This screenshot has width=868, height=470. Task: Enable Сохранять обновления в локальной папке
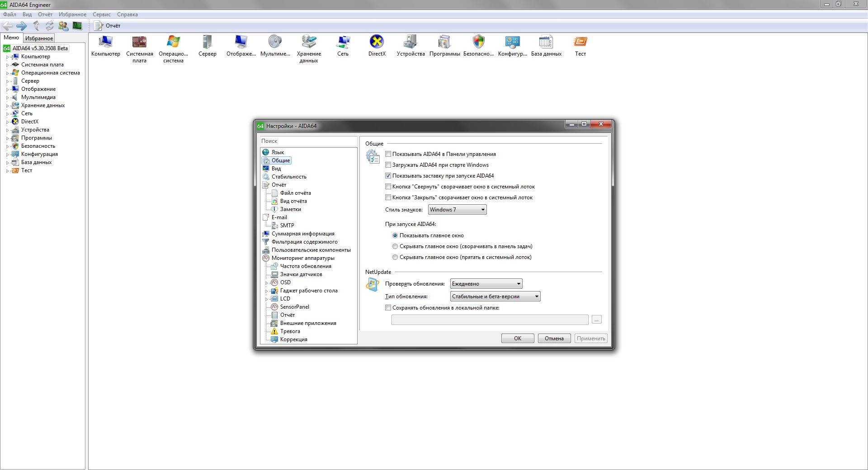(388, 308)
